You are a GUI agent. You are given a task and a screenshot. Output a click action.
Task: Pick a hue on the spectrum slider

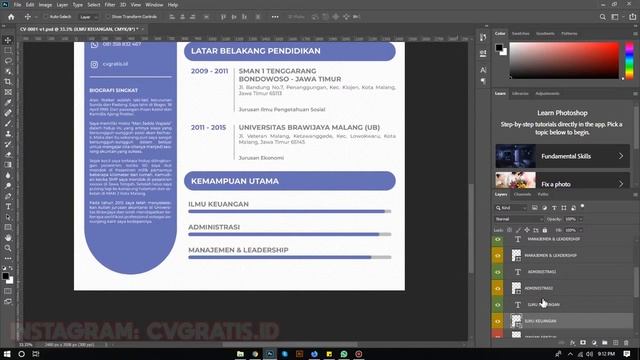(x=629, y=60)
